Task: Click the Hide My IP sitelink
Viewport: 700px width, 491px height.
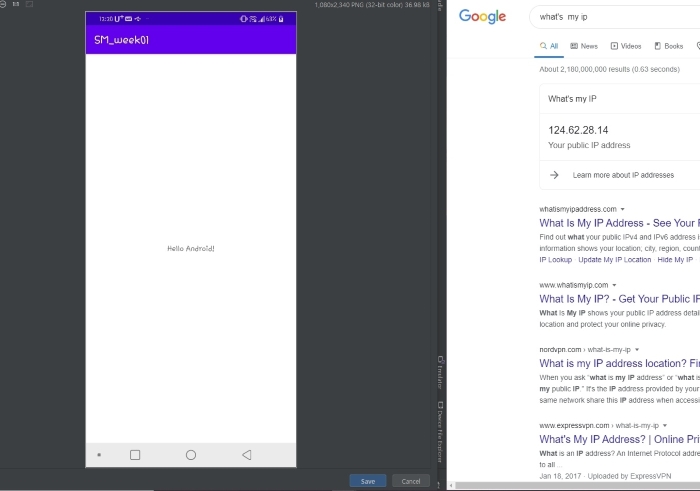Action: coord(675,260)
